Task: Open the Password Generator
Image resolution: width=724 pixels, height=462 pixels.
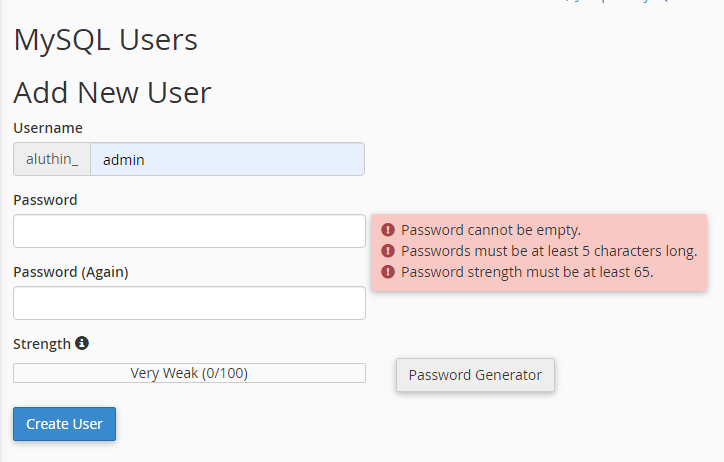Action: click(475, 375)
